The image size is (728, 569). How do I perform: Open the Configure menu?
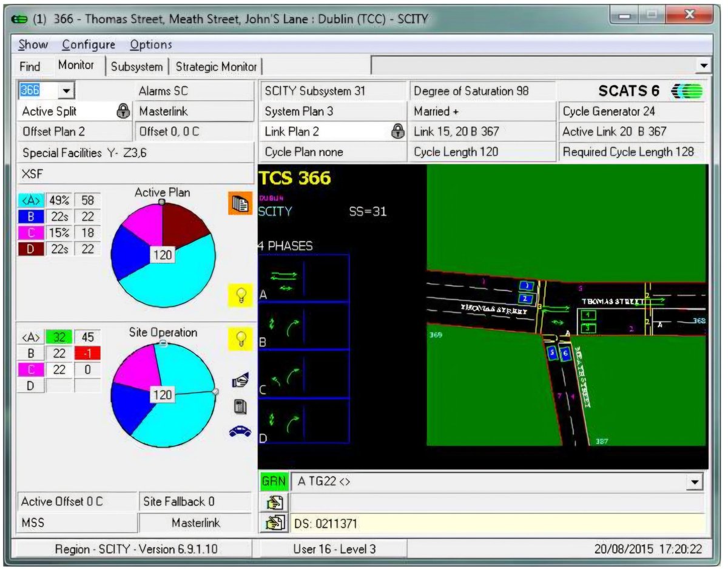click(90, 44)
